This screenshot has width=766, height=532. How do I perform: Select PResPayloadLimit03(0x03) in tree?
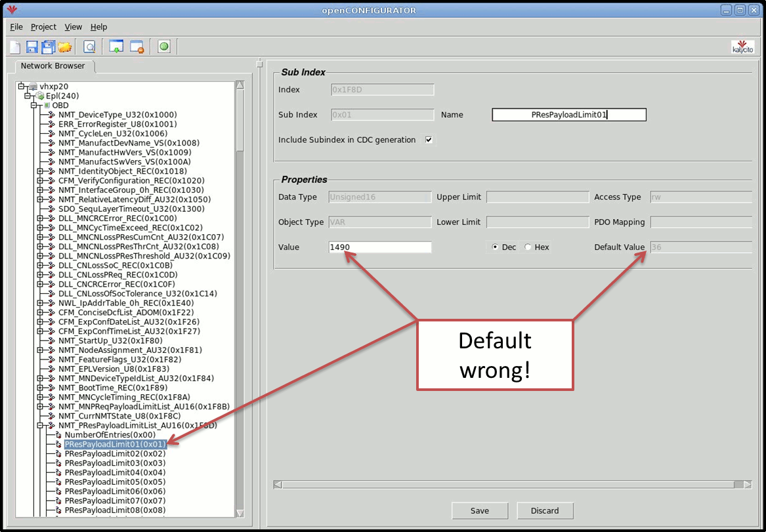pos(116,462)
